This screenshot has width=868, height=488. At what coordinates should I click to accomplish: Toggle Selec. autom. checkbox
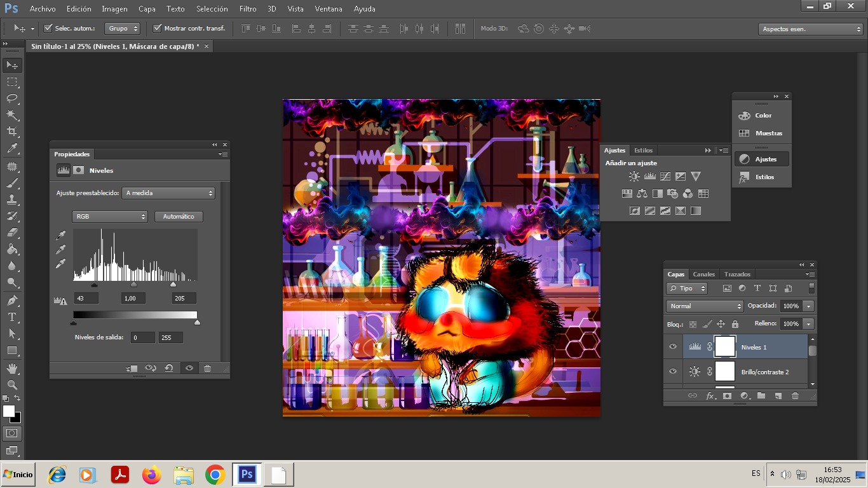(48, 29)
